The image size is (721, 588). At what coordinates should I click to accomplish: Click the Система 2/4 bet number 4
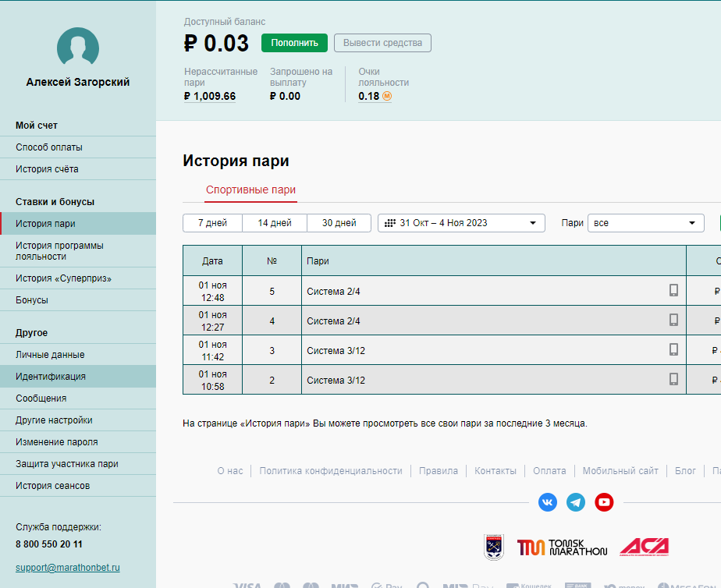[333, 321]
